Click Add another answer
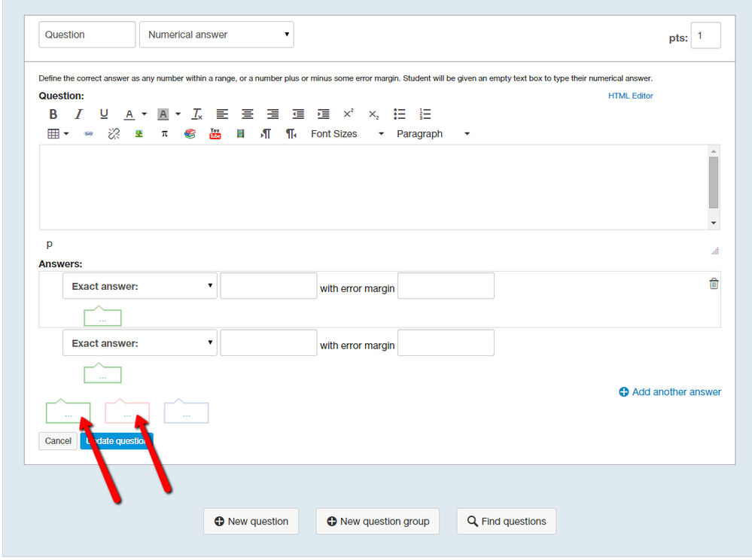The height and width of the screenshot is (560, 752). 670,392
